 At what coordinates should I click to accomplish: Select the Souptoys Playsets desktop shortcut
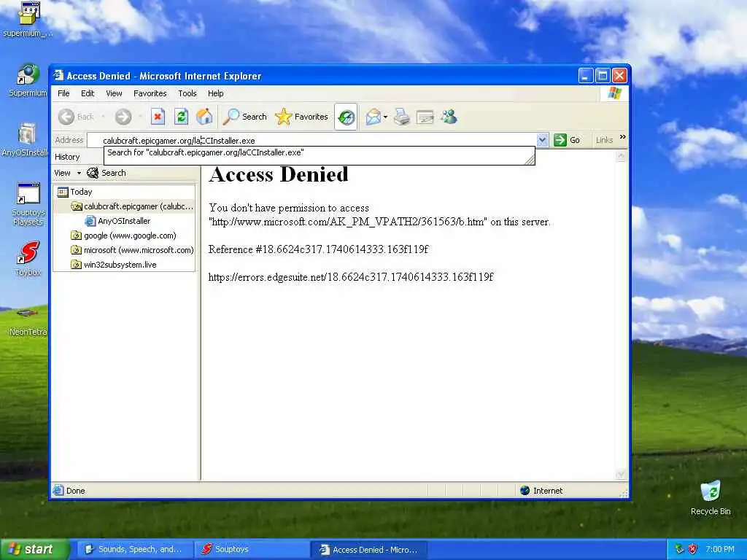point(28,204)
